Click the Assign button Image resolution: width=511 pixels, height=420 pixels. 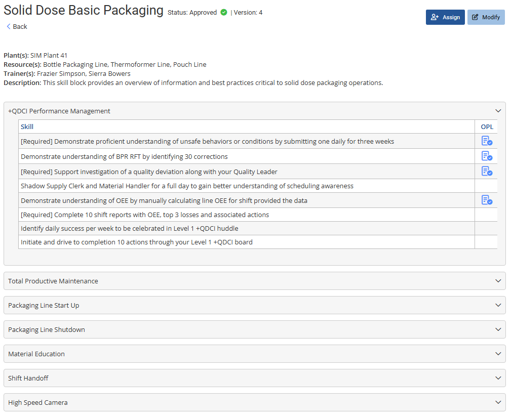445,17
